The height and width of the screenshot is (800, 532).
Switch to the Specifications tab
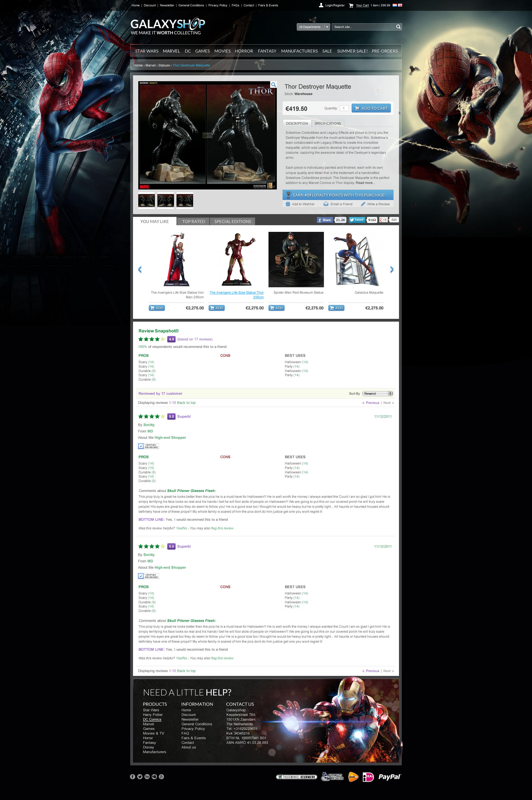tap(328, 124)
